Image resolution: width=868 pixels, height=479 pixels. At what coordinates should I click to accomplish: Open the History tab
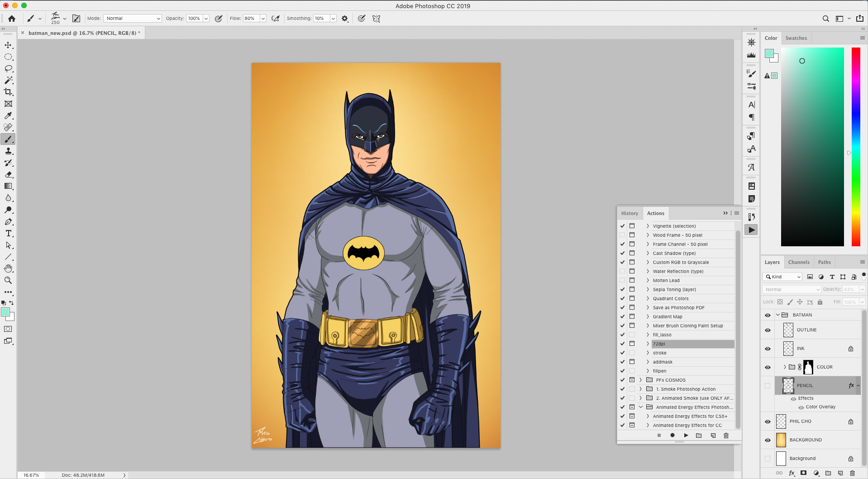click(x=629, y=213)
